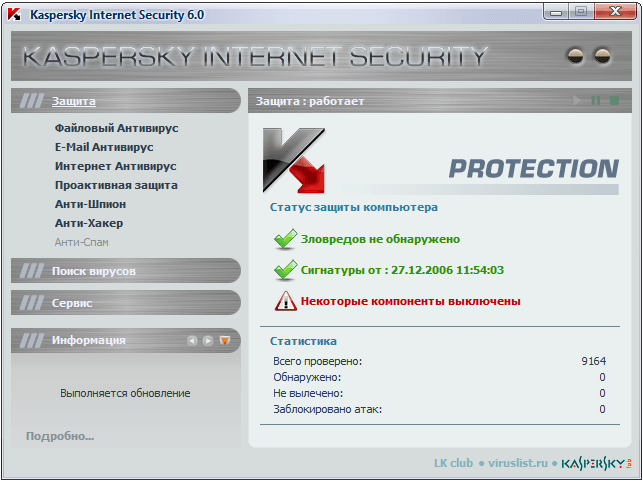
Task: Expand the Сервис section
Action: point(72,303)
